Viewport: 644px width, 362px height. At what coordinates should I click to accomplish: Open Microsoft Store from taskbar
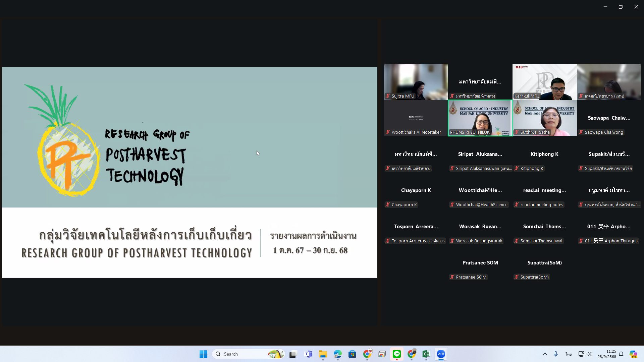[x=352, y=354]
